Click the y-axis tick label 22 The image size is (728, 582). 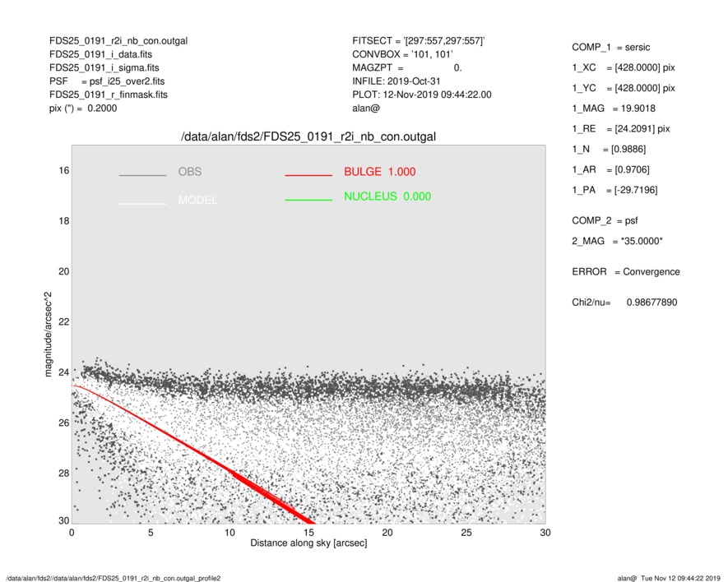tap(63, 321)
